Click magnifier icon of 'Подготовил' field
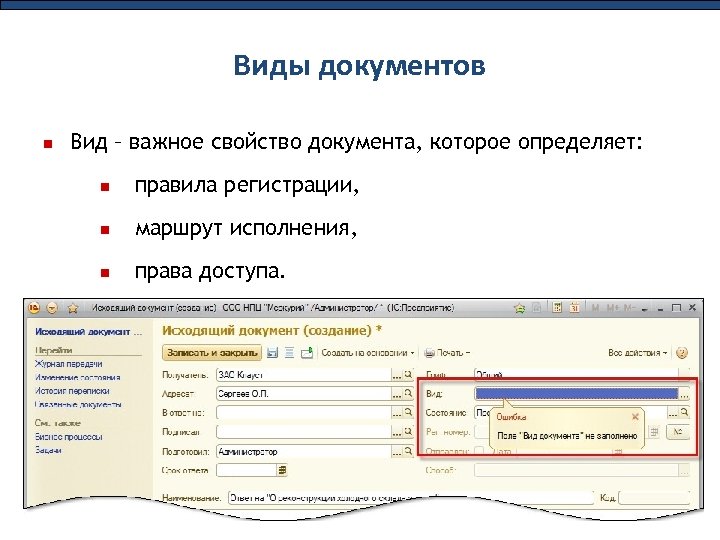This screenshot has width=720, height=540. tap(408, 451)
